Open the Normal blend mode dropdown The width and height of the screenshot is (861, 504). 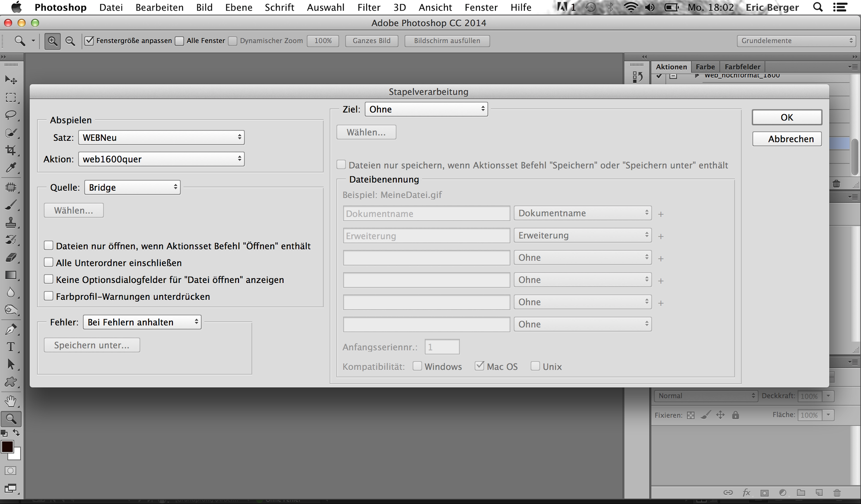tap(706, 396)
